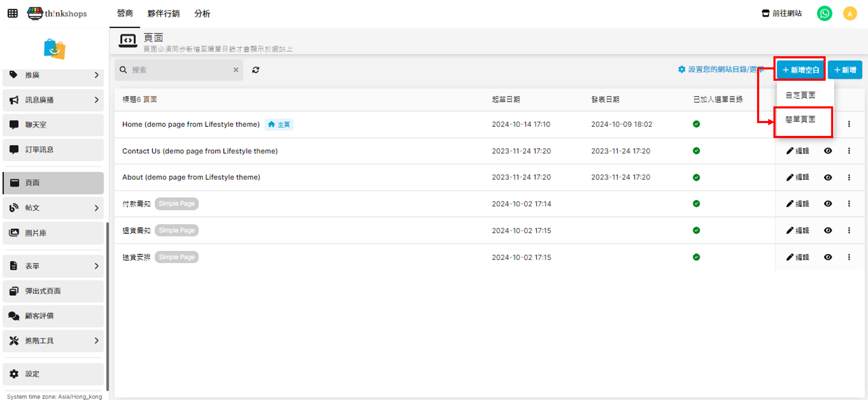Image resolution: width=868 pixels, height=400 pixels.
Task: Preview 送貨安排 page with eye icon
Action: (828, 257)
